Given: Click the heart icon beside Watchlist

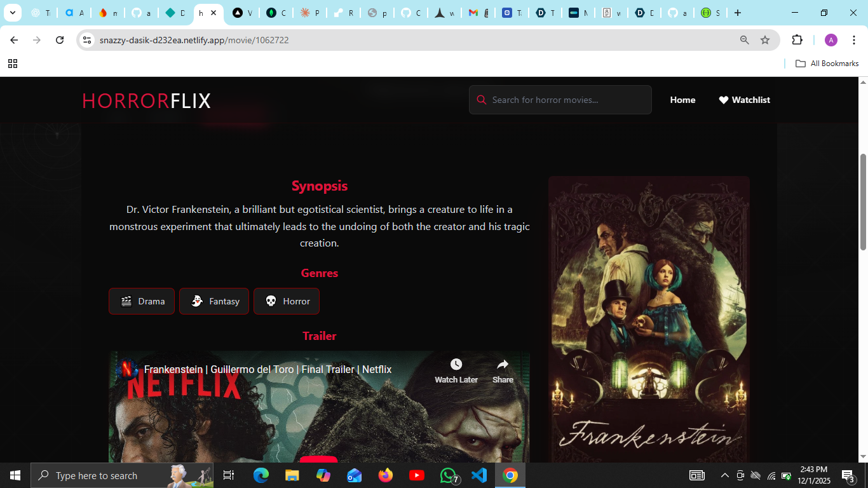Looking at the screenshot, I should click(724, 100).
